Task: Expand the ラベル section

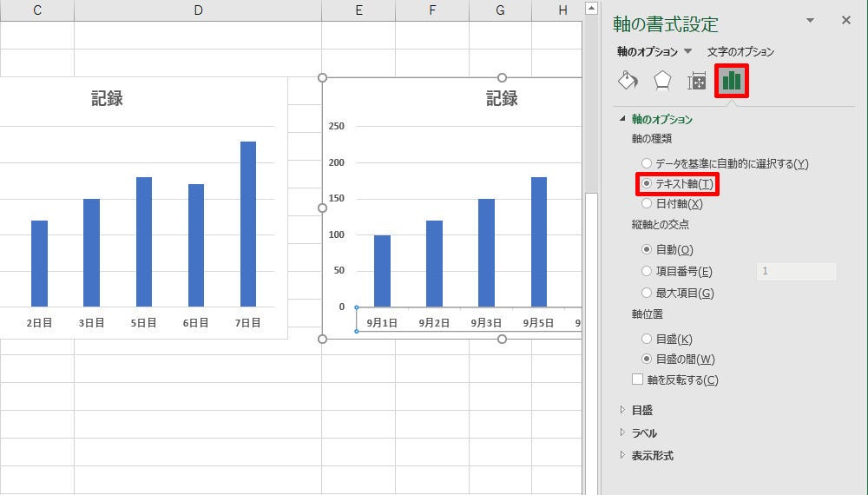Action: (x=622, y=432)
